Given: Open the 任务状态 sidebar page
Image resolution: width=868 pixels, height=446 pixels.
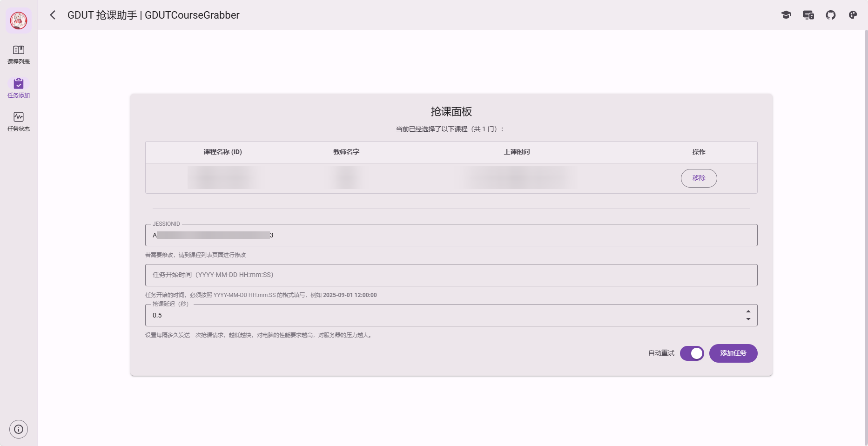Looking at the screenshot, I should click(x=19, y=122).
